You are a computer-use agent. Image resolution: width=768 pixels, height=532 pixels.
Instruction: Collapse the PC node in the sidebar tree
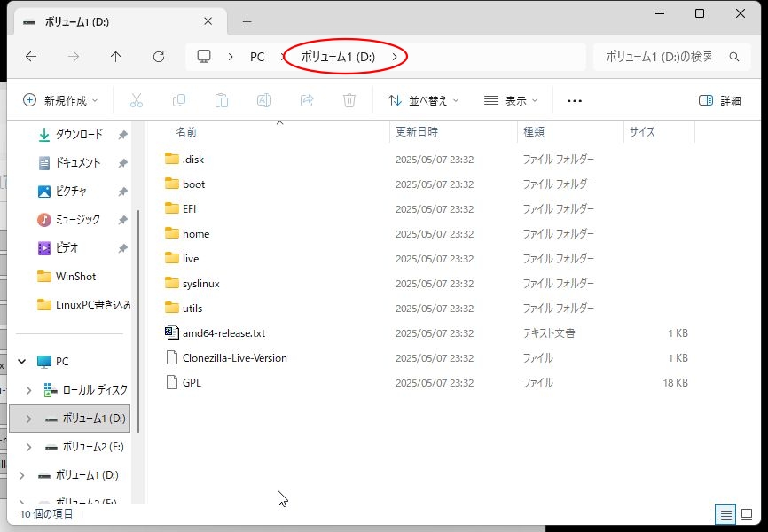click(x=20, y=361)
